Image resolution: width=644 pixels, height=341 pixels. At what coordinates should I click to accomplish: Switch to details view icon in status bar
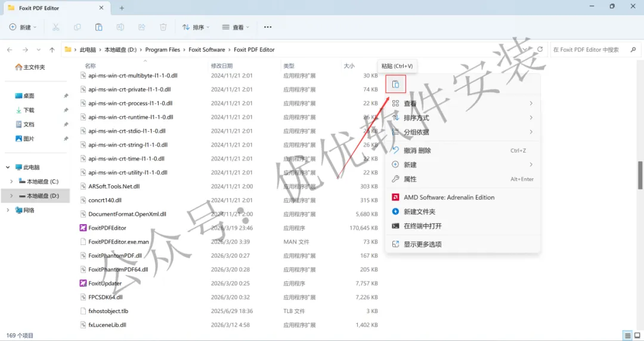pyautogui.click(x=627, y=335)
